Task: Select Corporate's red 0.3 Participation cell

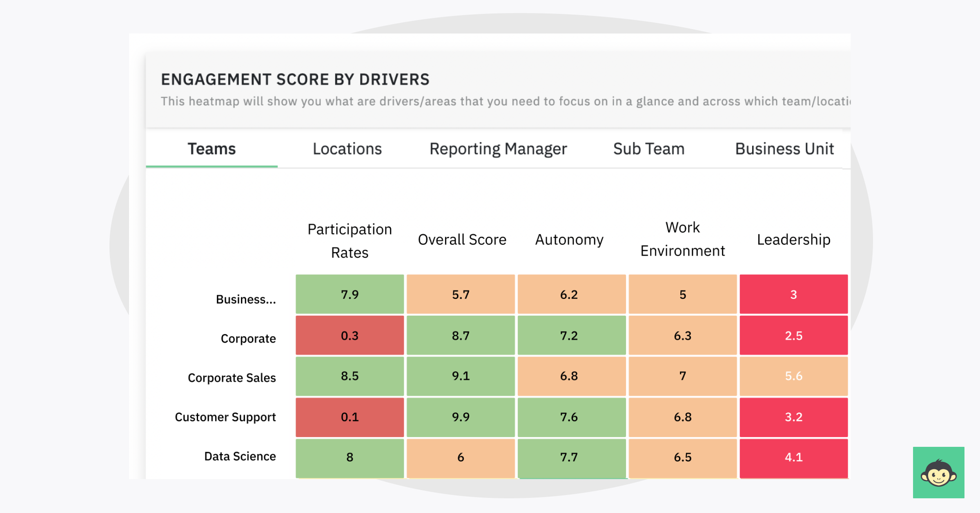Action: tap(349, 335)
